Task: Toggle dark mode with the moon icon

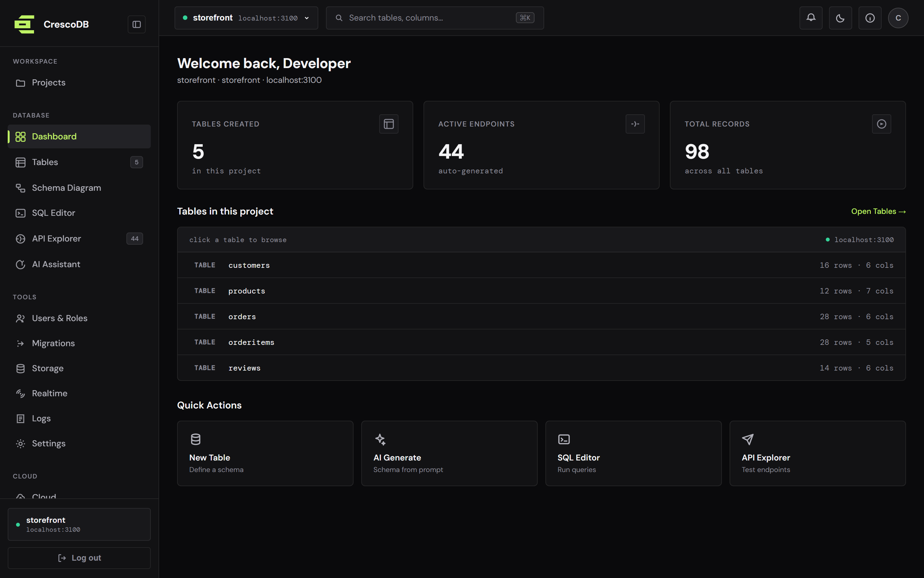Action: pyautogui.click(x=840, y=18)
